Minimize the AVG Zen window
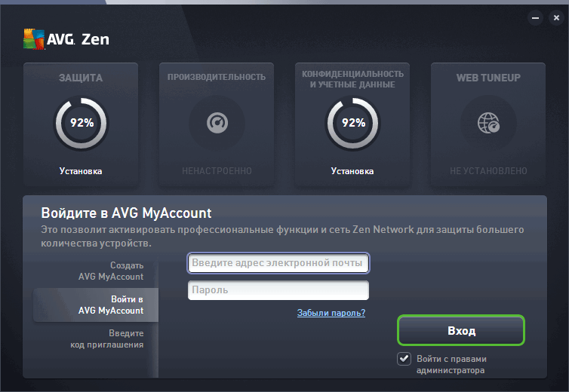The height and width of the screenshot is (392, 569). coord(535,18)
